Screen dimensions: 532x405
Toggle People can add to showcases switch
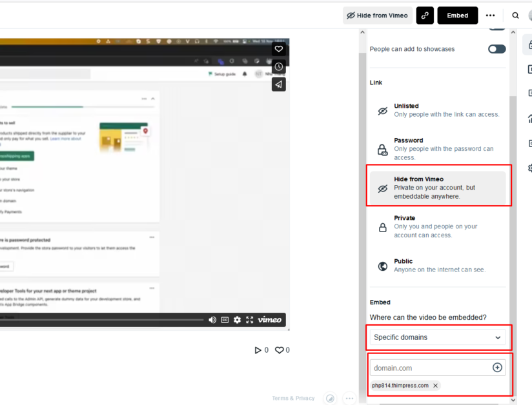[496, 49]
